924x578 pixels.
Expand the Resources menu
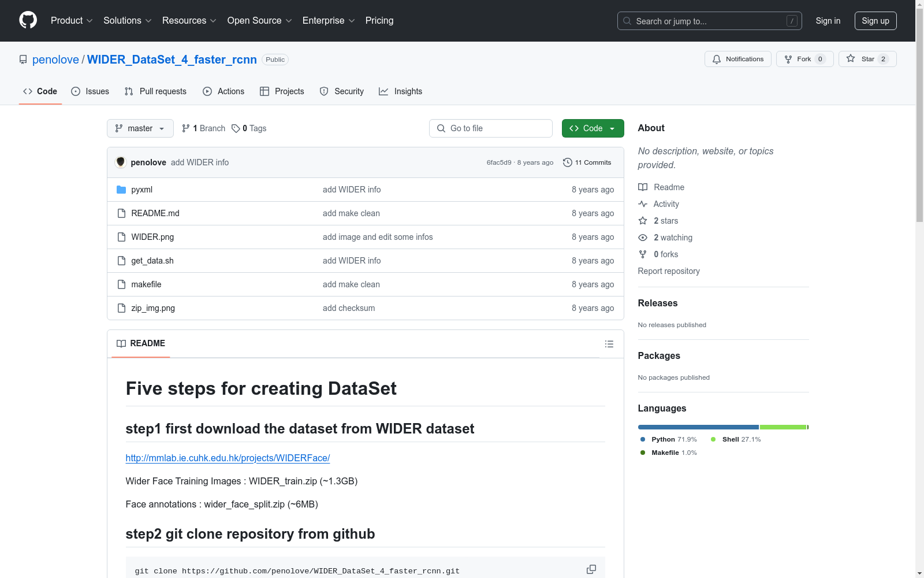(189, 20)
